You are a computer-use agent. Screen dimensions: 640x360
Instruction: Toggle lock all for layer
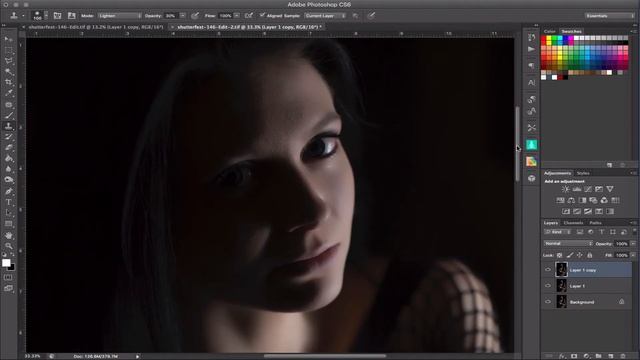click(589, 255)
